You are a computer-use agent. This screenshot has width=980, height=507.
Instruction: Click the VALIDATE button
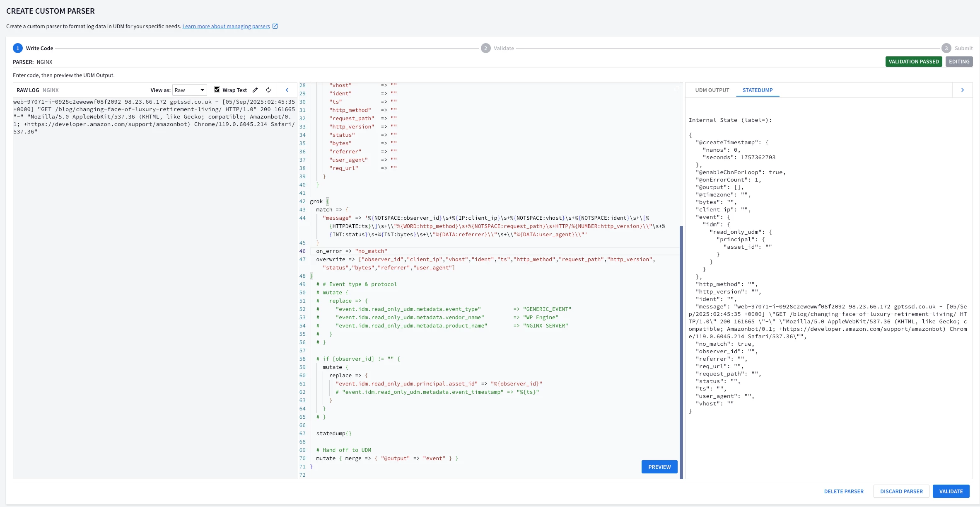click(951, 491)
